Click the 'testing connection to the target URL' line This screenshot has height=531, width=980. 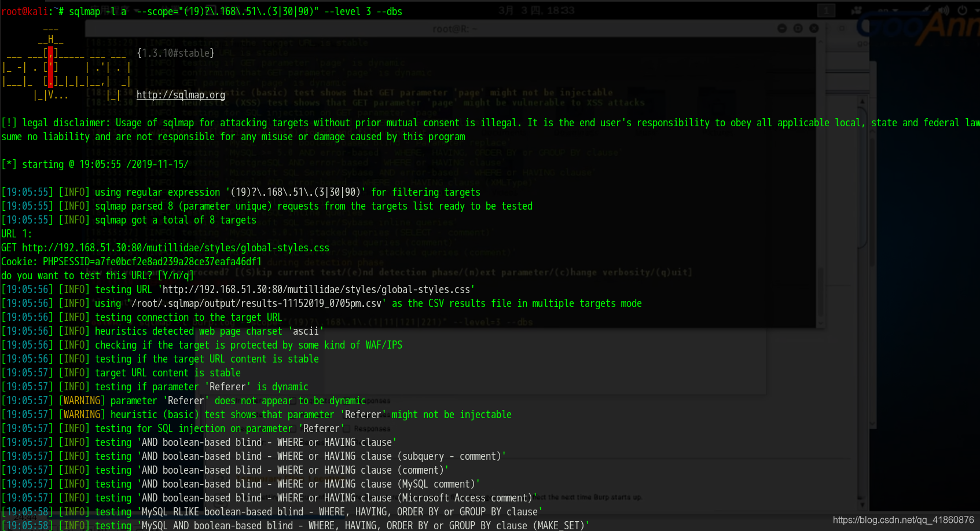tap(142, 317)
